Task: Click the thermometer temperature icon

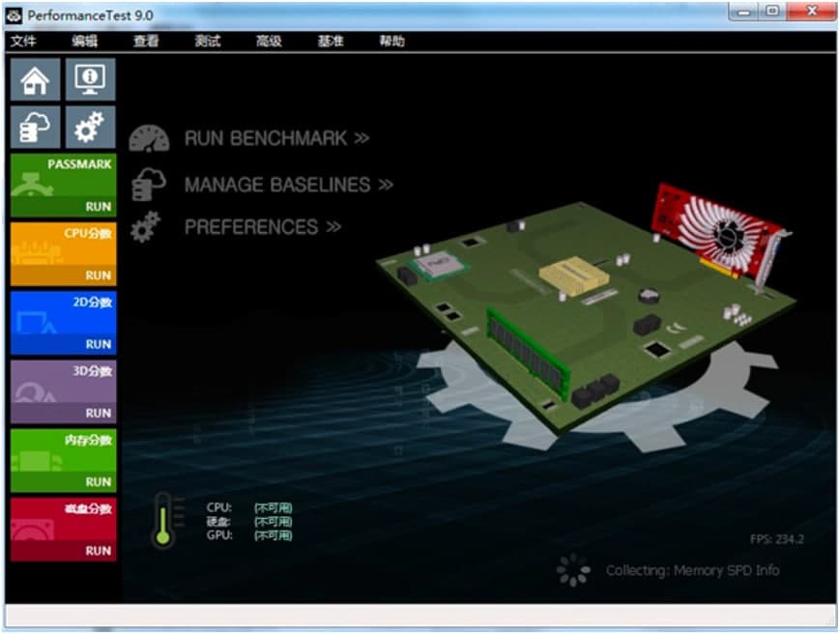Action: coord(163,520)
